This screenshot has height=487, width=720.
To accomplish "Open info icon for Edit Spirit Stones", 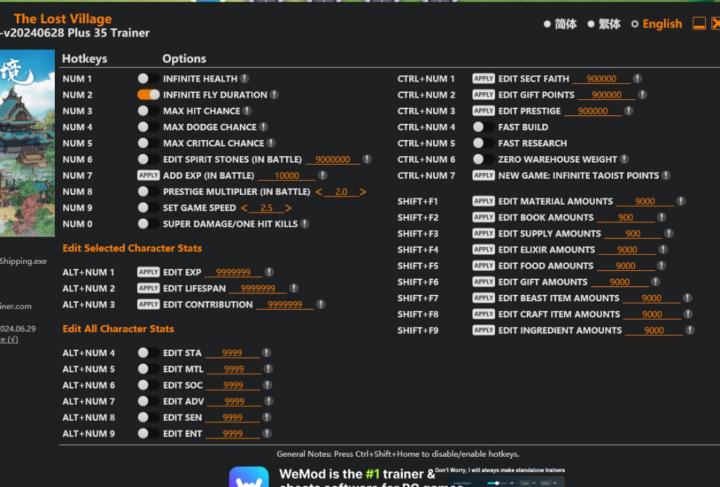I will point(366,159).
